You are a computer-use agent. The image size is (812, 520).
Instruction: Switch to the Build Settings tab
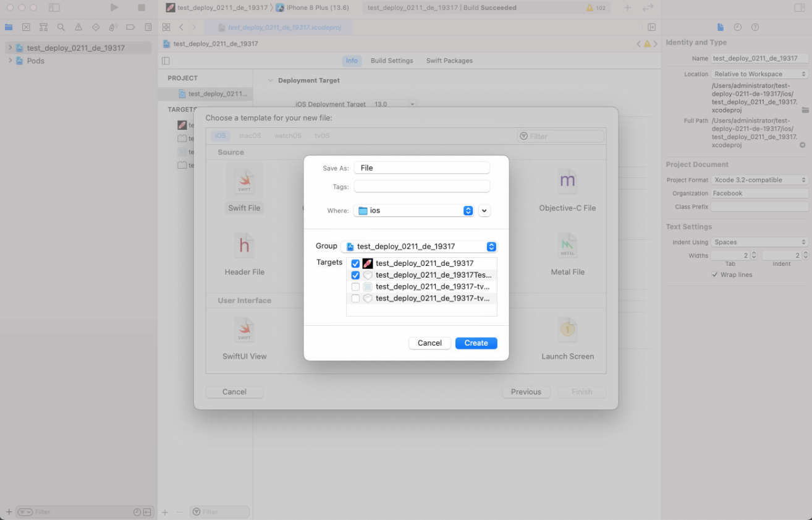392,61
